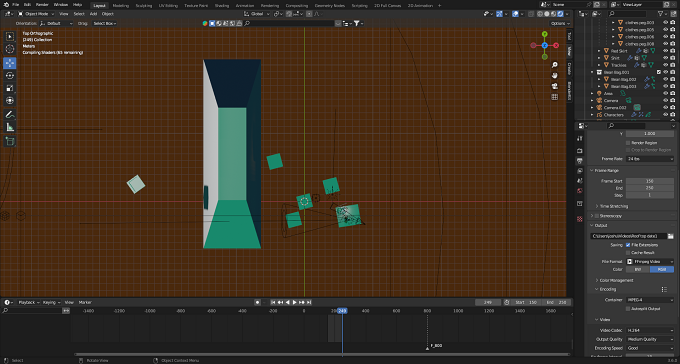Open the World properties tab icon
Screen dimensions: 680x364
coord(580,191)
